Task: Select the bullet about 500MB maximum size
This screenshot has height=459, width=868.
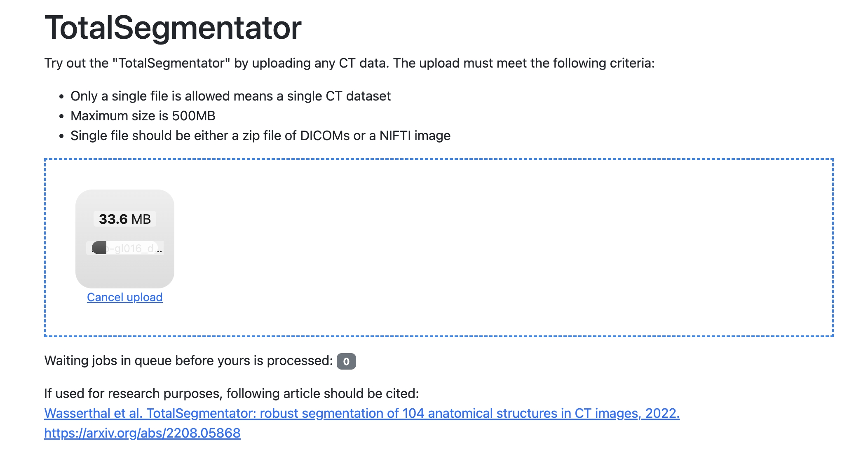Action: [144, 116]
